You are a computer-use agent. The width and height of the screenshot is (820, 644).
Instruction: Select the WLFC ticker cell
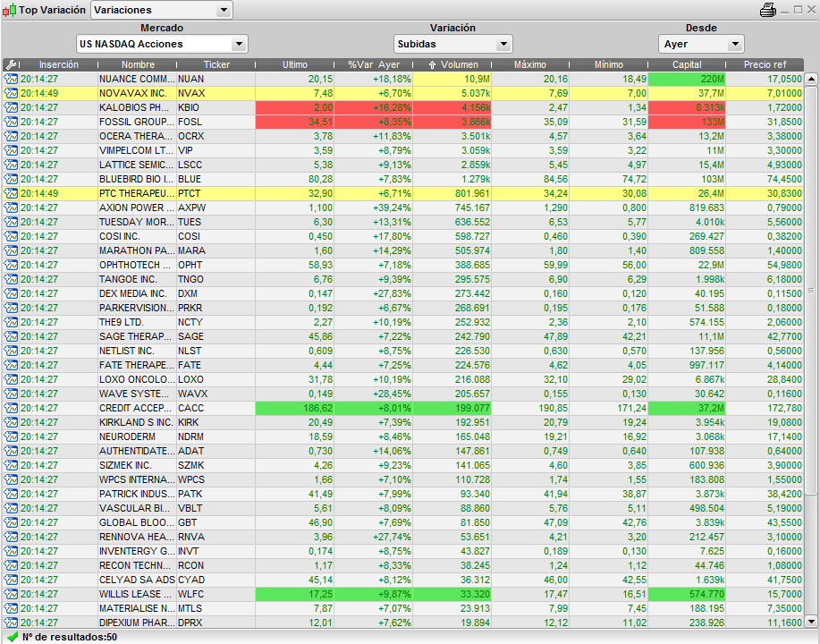216,594
